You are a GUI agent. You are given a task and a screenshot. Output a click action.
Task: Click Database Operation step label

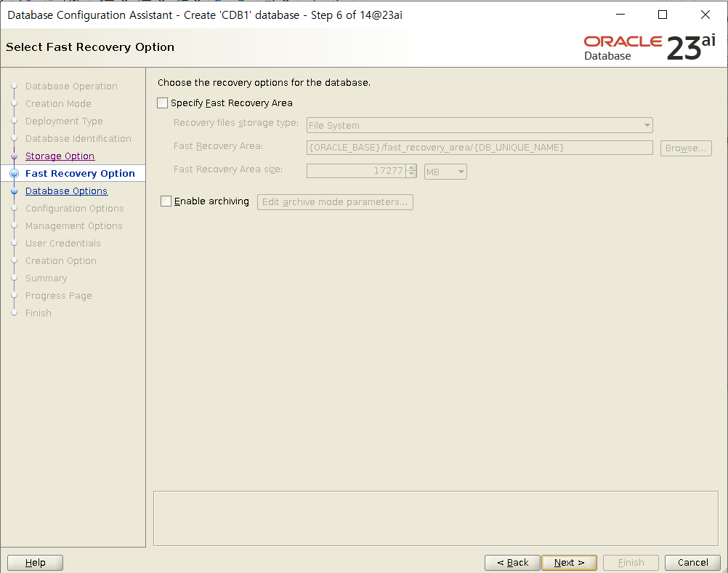[x=71, y=86]
